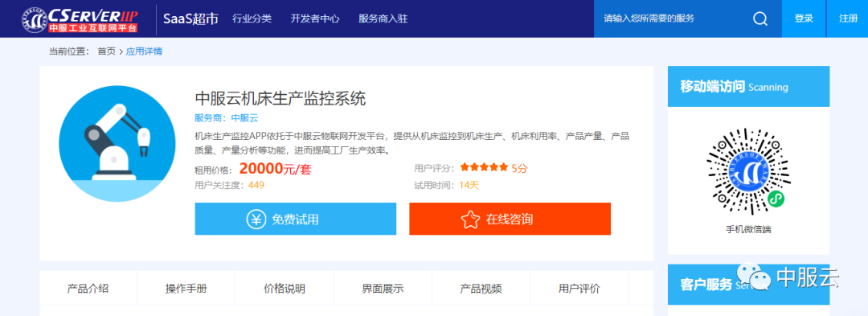
Task: Open SaaS超市 in top navigation
Action: 191,18
